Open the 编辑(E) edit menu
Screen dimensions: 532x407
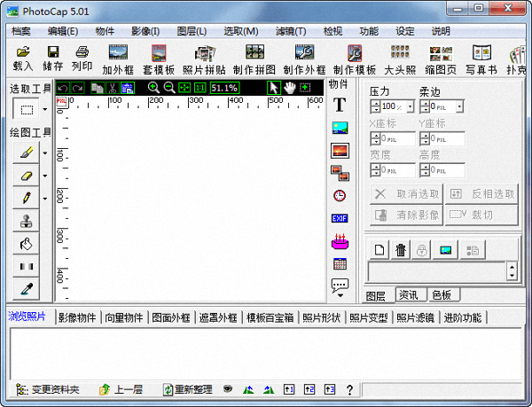click(x=63, y=32)
